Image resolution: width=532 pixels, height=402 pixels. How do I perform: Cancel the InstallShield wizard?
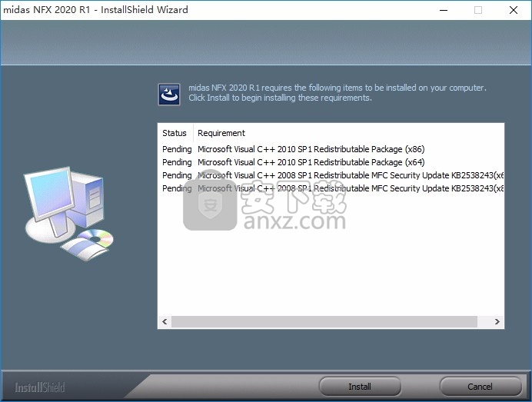point(480,387)
